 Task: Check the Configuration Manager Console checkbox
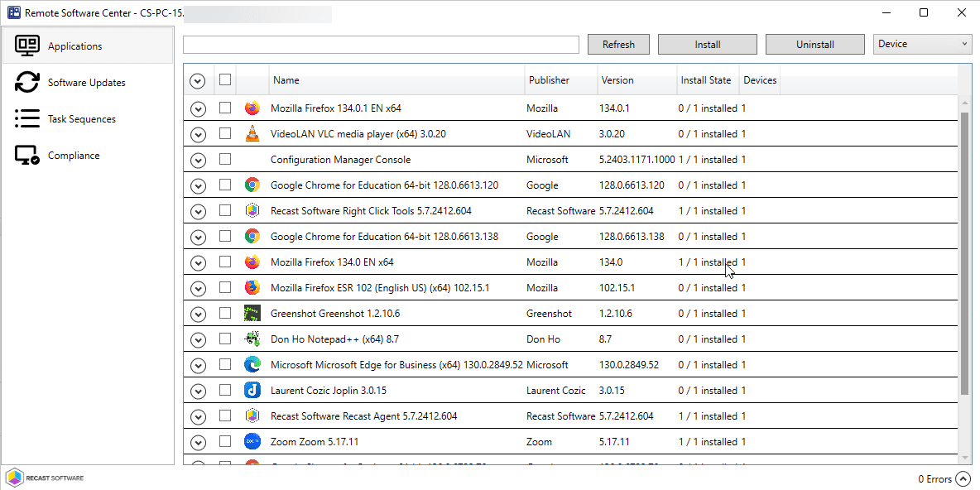coord(225,160)
